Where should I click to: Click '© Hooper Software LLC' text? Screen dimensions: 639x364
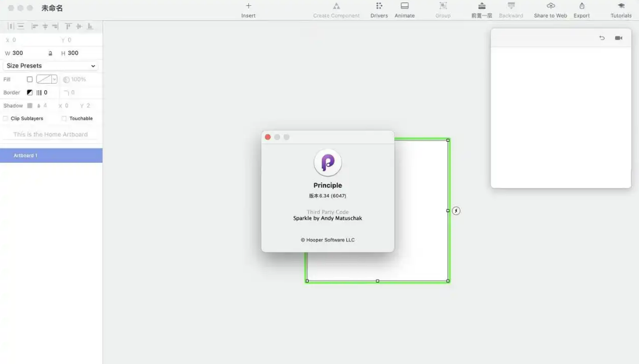(x=328, y=240)
